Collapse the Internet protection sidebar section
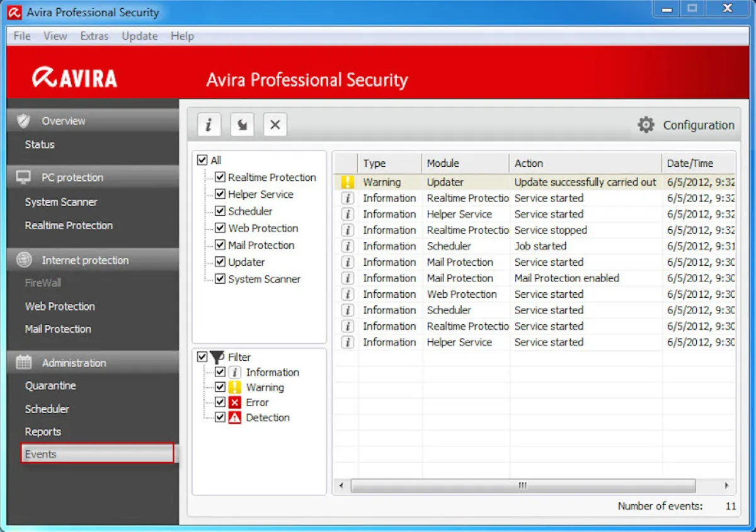Image resolution: width=756 pixels, height=532 pixels. tap(93, 260)
